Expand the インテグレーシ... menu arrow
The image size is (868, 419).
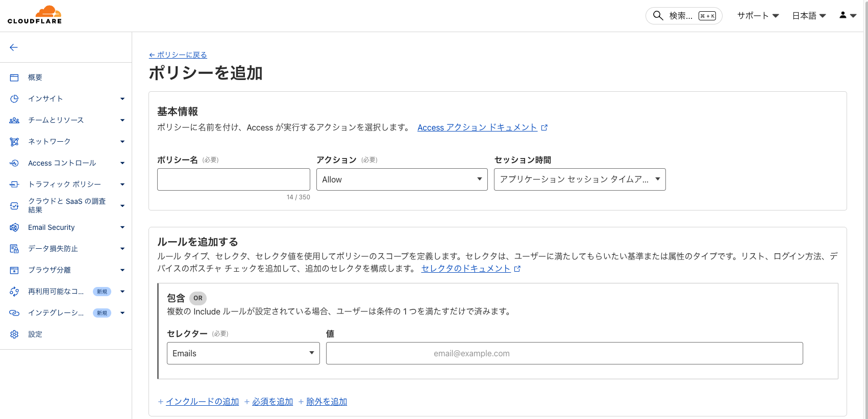coord(122,313)
